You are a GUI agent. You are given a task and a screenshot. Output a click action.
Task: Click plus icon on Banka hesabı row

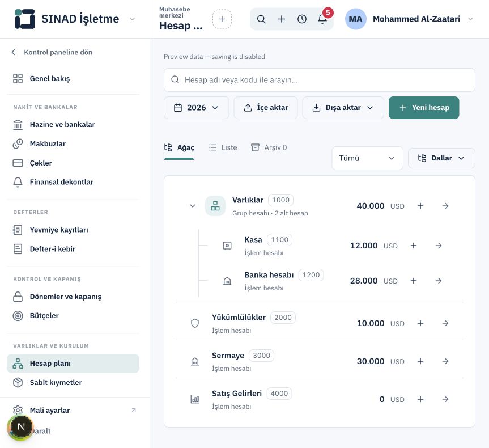coord(414,281)
